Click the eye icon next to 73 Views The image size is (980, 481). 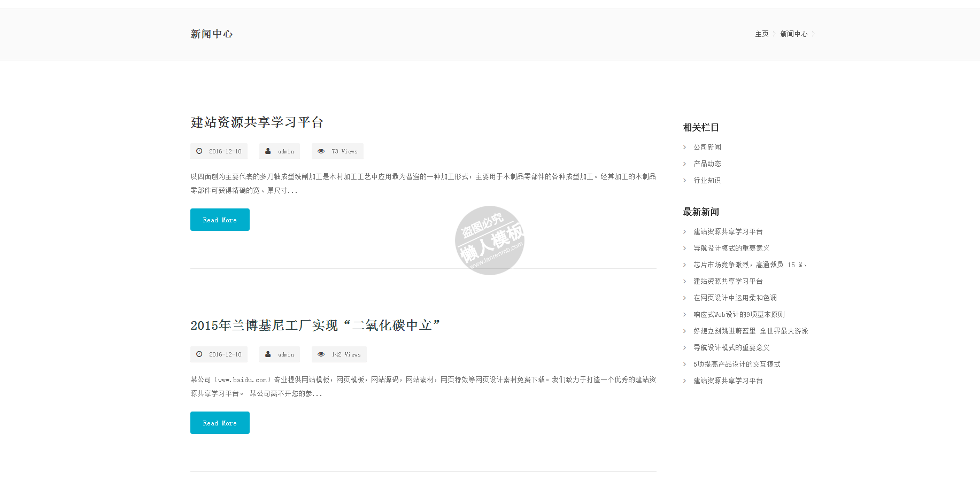tap(321, 151)
